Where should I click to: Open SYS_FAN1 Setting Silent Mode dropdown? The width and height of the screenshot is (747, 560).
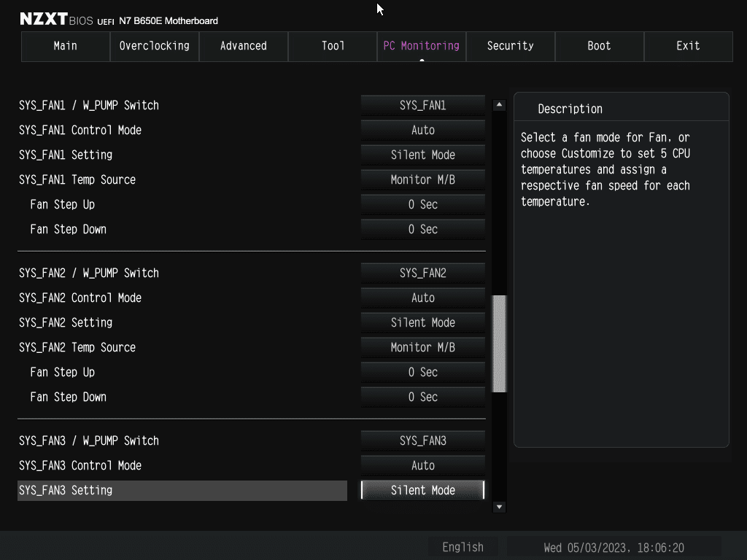[x=423, y=155]
